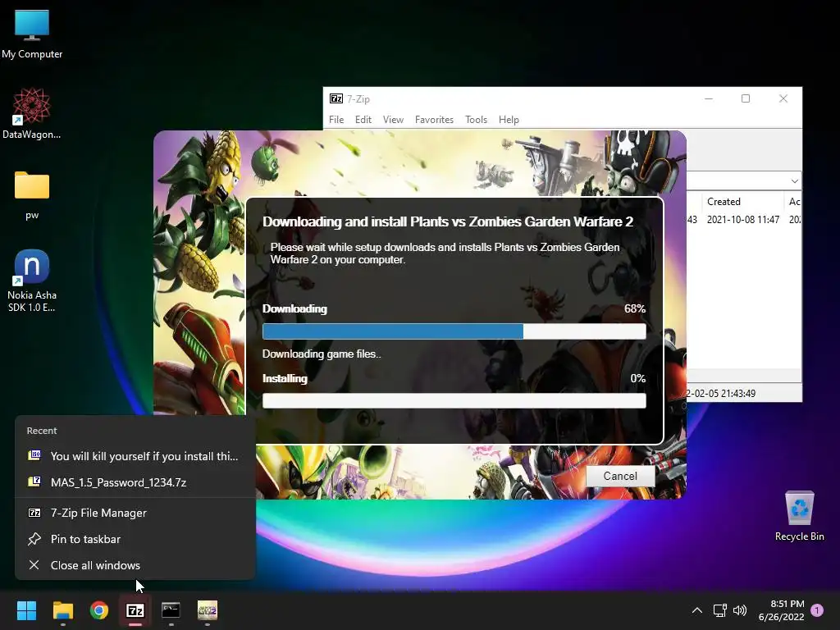Expand 7-Zip address bar dropdown
Image resolution: width=840 pixels, height=630 pixels.
tap(794, 181)
